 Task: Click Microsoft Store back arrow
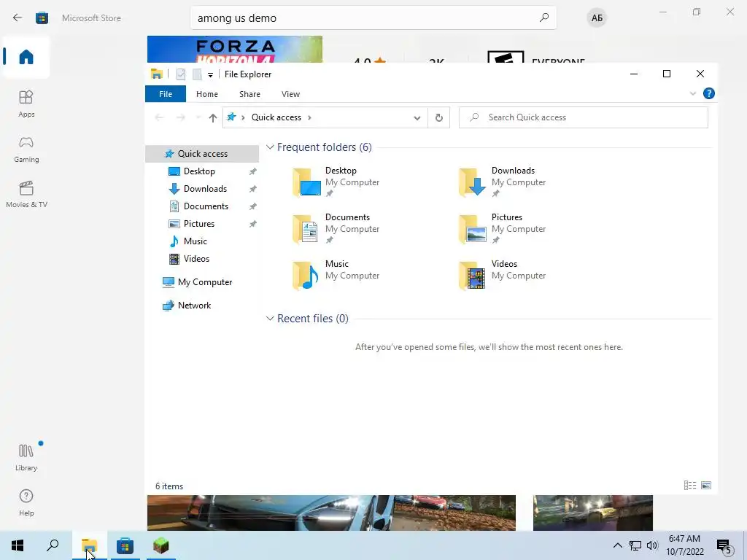pos(18,18)
